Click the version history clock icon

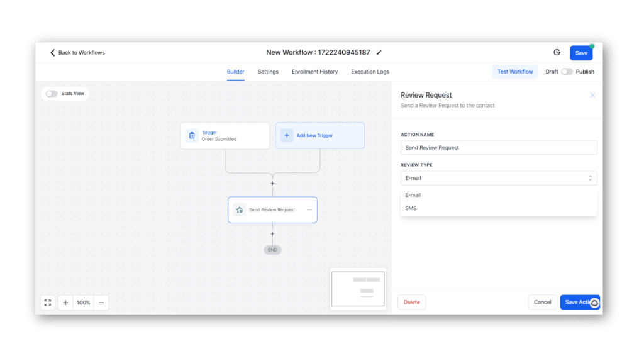click(x=557, y=53)
